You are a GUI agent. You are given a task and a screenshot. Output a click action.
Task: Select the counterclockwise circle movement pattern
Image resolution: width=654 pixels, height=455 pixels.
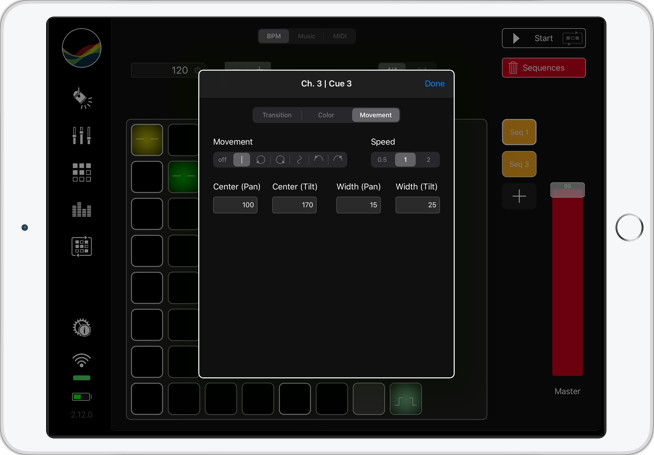pos(261,160)
